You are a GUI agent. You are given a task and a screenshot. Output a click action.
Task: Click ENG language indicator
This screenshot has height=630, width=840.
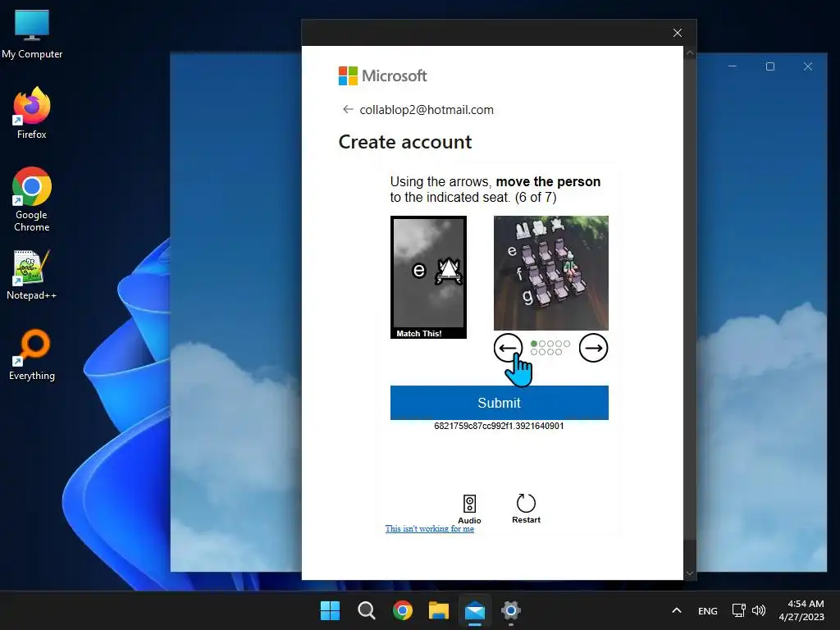tap(708, 610)
